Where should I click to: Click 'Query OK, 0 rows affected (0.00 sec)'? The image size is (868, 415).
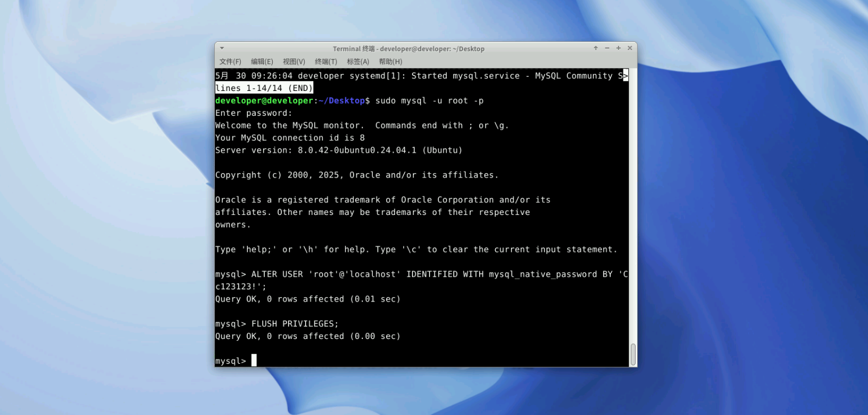pos(308,336)
